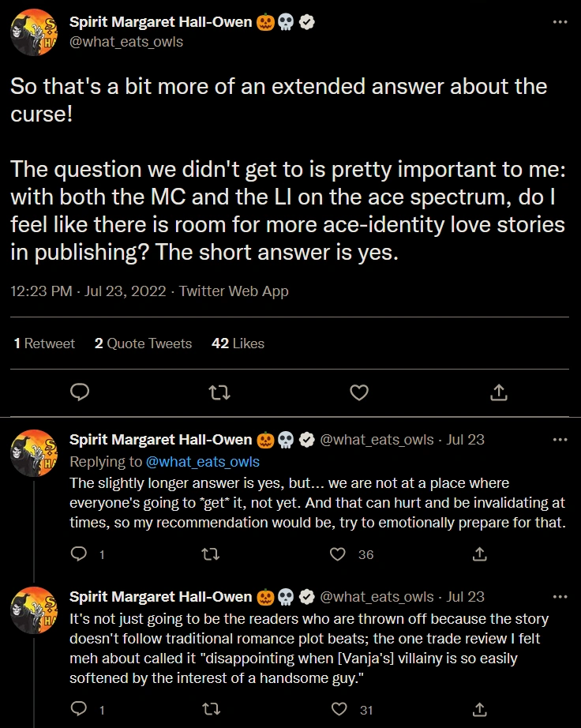Like the reply with 31 likes
The width and height of the screenshot is (581, 728).
[x=339, y=711]
